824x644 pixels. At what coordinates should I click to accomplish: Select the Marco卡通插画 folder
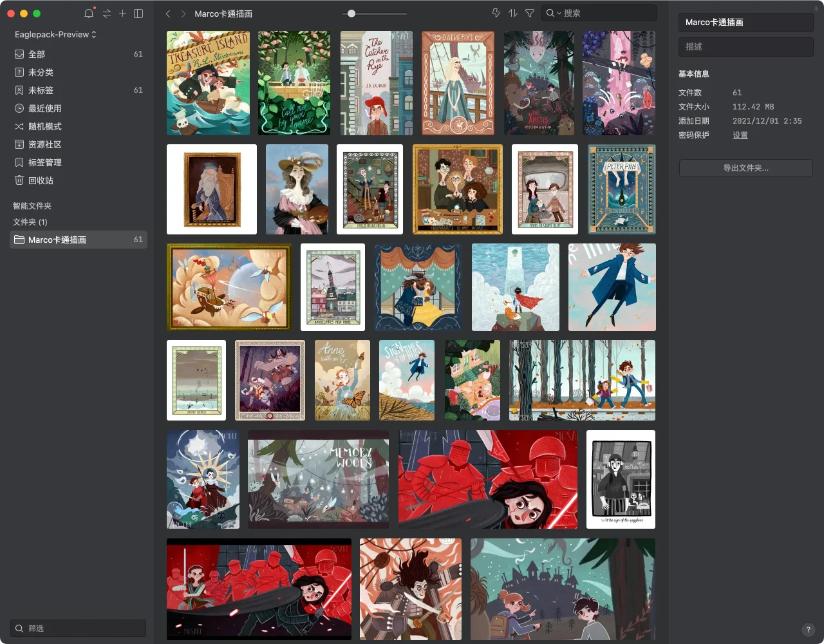pos(79,240)
